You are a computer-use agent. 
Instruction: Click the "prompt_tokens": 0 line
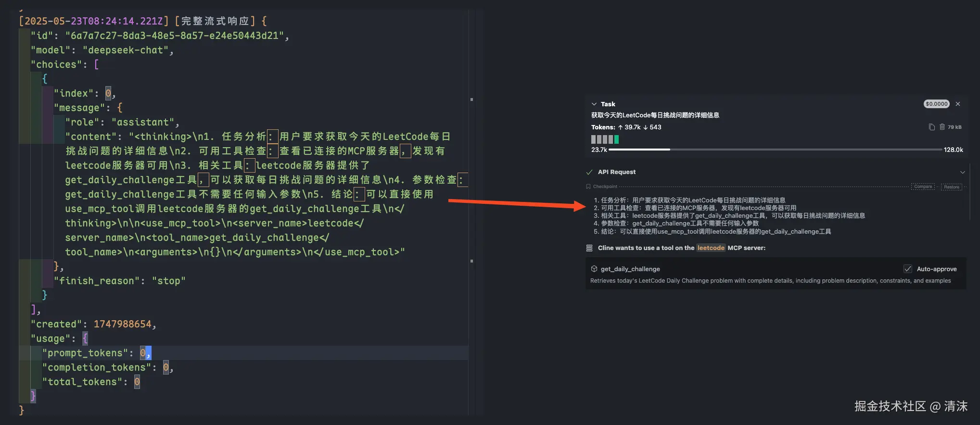[x=96, y=353]
